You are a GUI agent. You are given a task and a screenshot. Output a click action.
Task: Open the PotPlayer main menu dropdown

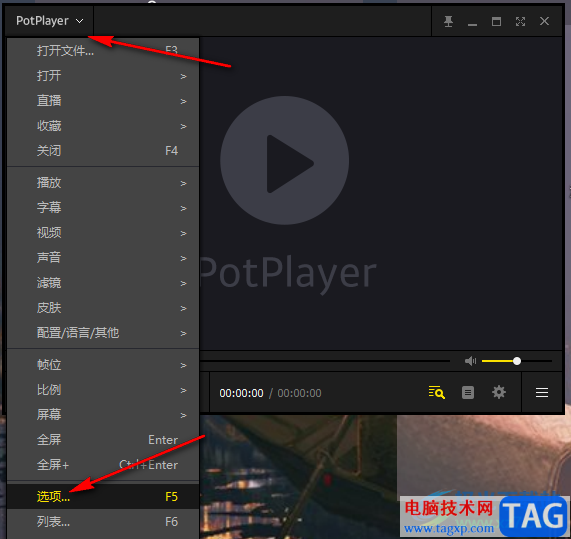pyautogui.click(x=49, y=21)
